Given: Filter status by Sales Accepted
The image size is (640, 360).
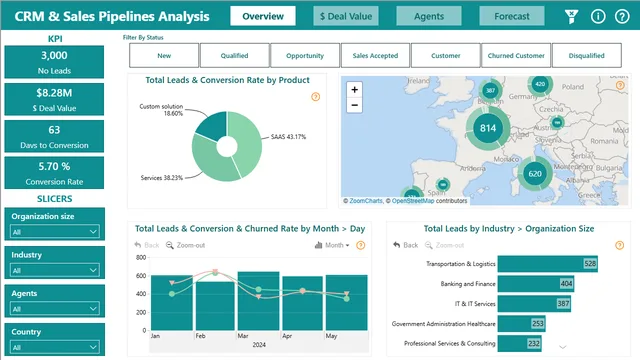Looking at the screenshot, I should click(x=375, y=56).
